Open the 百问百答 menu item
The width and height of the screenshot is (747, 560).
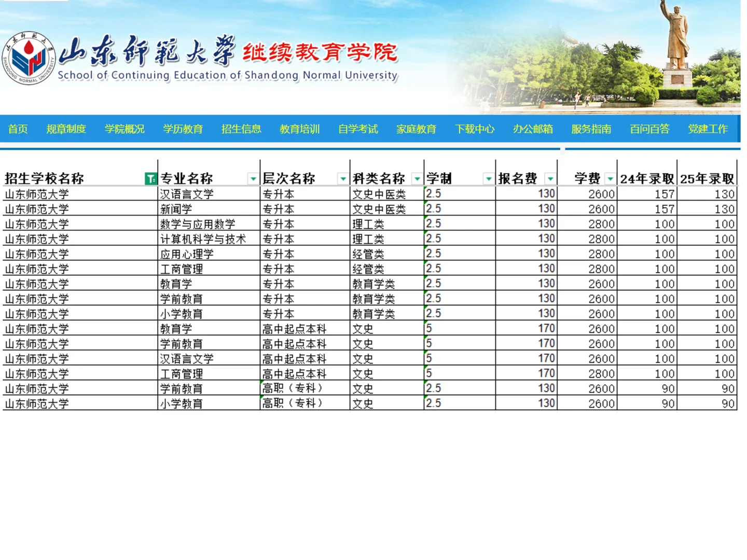coord(649,129)
